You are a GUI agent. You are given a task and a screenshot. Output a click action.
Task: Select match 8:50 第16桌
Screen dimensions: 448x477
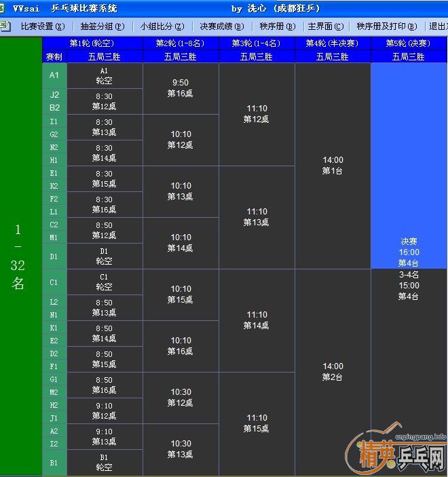pyautogui.click(x=105, y=385)
